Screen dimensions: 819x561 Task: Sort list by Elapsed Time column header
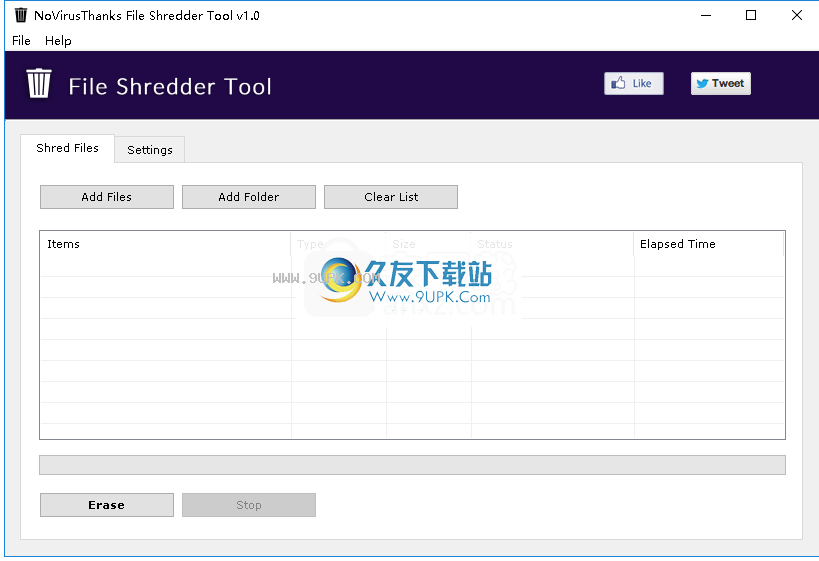709,244
